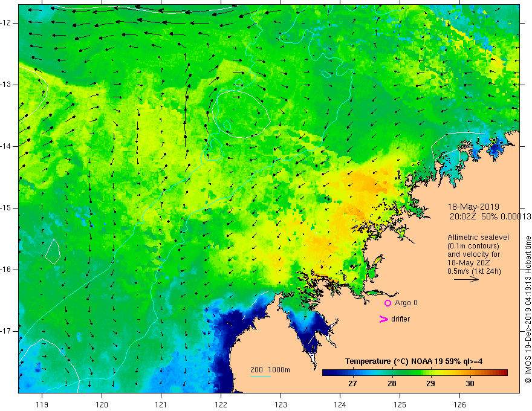This screenshot has height=411, width=532.
Task: Click the "20:02Z 50% 0.00013" text
Action: [490, 216]
